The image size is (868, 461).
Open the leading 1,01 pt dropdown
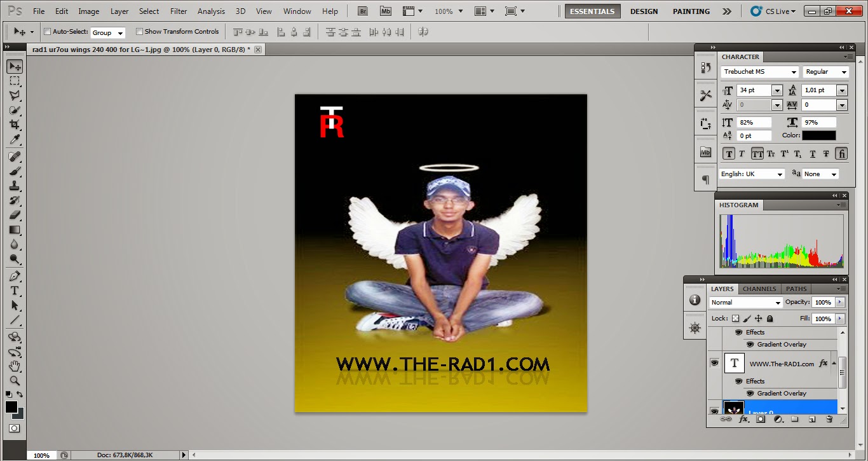[x=842, y=90]
